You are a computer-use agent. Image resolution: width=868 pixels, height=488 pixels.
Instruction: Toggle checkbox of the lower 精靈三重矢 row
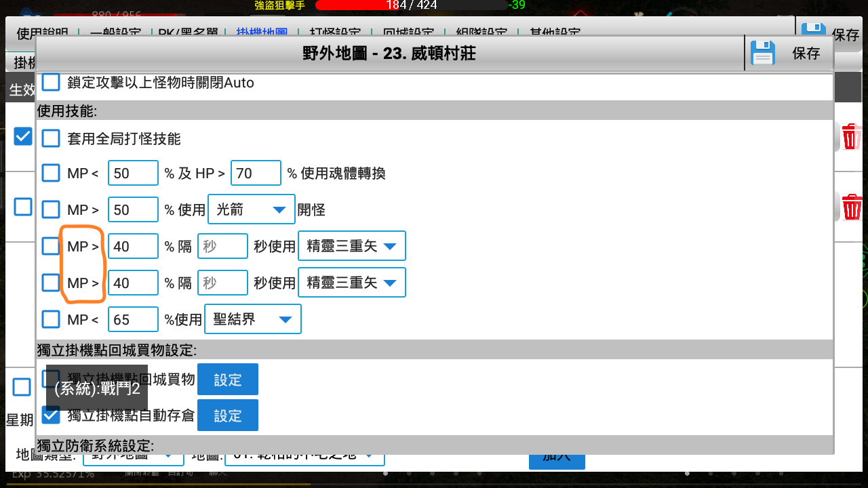[x=51, y=282]
